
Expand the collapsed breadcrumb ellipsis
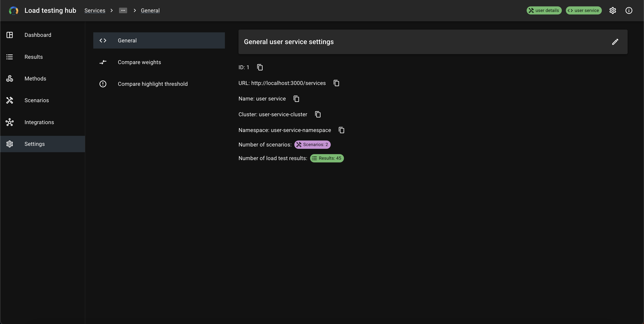click(x=123, y=10)
